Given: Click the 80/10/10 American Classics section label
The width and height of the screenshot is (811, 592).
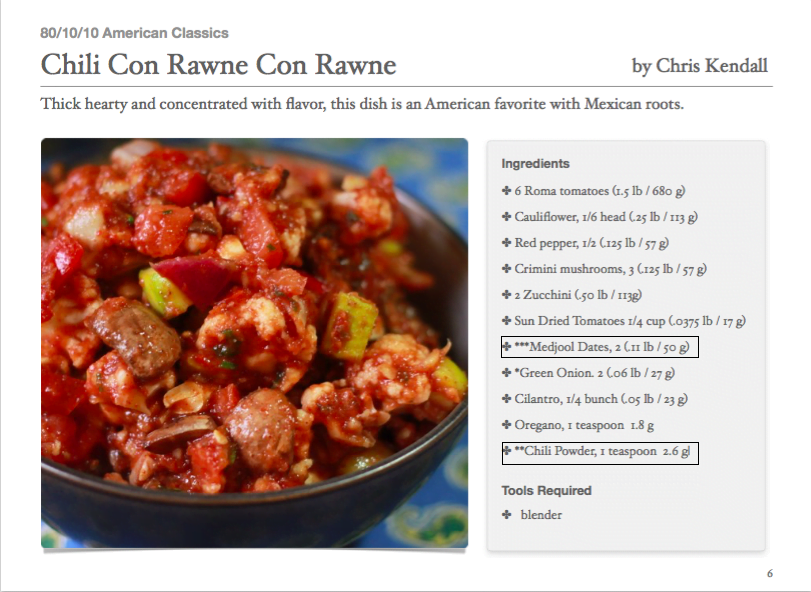Looking at the screenshot, I should point(134,33).
